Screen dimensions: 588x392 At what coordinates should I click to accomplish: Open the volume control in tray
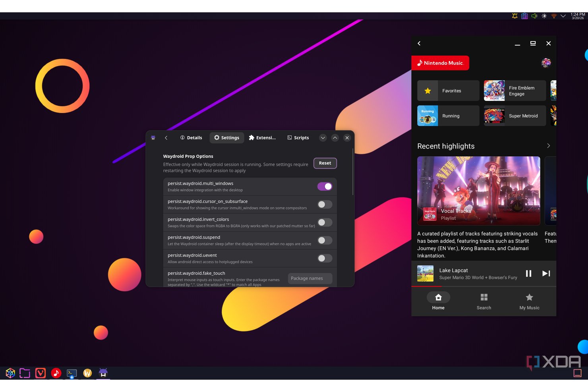[x=534, y=16]
